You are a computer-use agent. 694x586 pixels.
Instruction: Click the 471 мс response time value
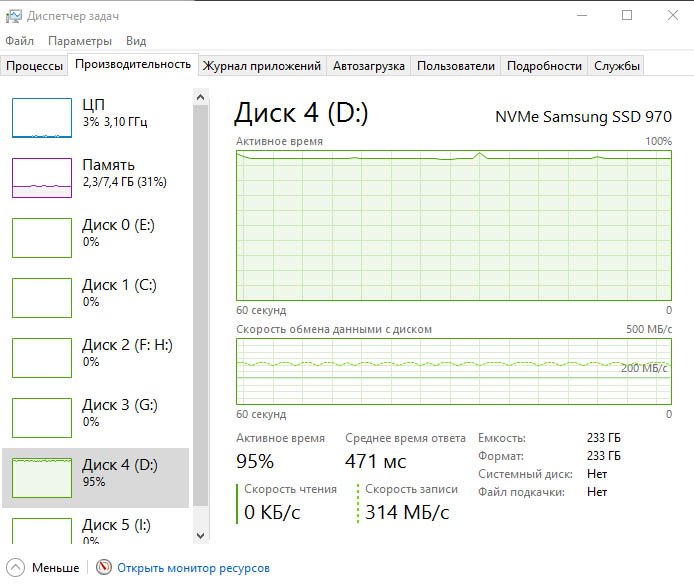(375, 462)
